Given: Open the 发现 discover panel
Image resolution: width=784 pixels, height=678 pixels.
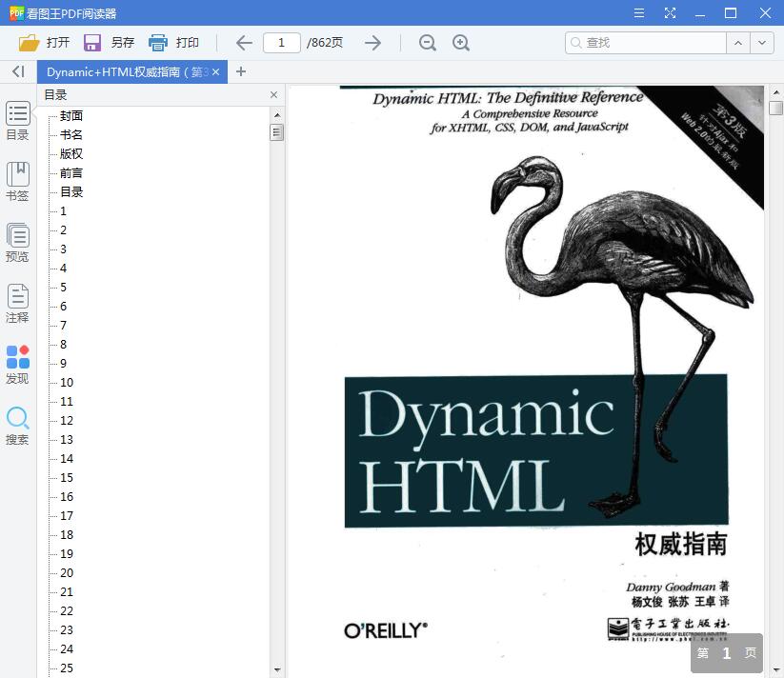Looking at the screenshot, I should coord(17,365).
